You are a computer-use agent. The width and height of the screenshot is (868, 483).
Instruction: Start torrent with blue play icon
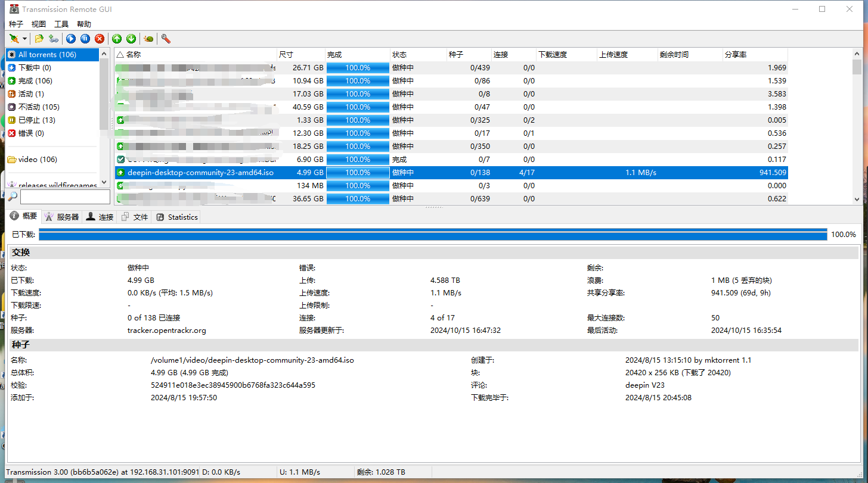[x=71, y=39]
